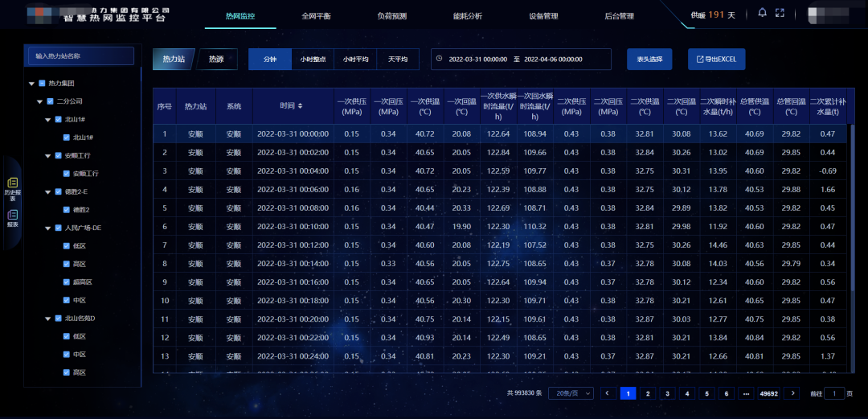Switch to 热源 view tab
Viewport: 868px width, 419px height.
point(216,60)
